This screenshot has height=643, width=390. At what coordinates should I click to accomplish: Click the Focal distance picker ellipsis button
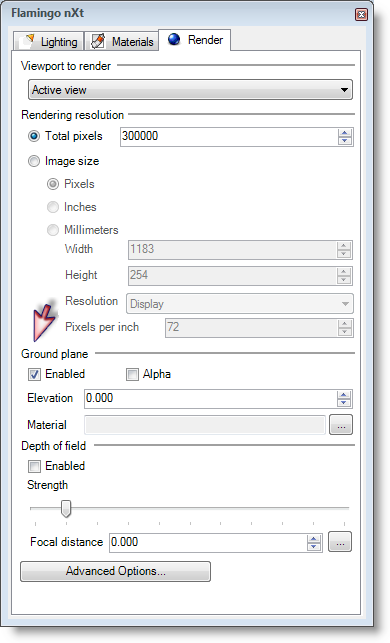tap(340, 542)
